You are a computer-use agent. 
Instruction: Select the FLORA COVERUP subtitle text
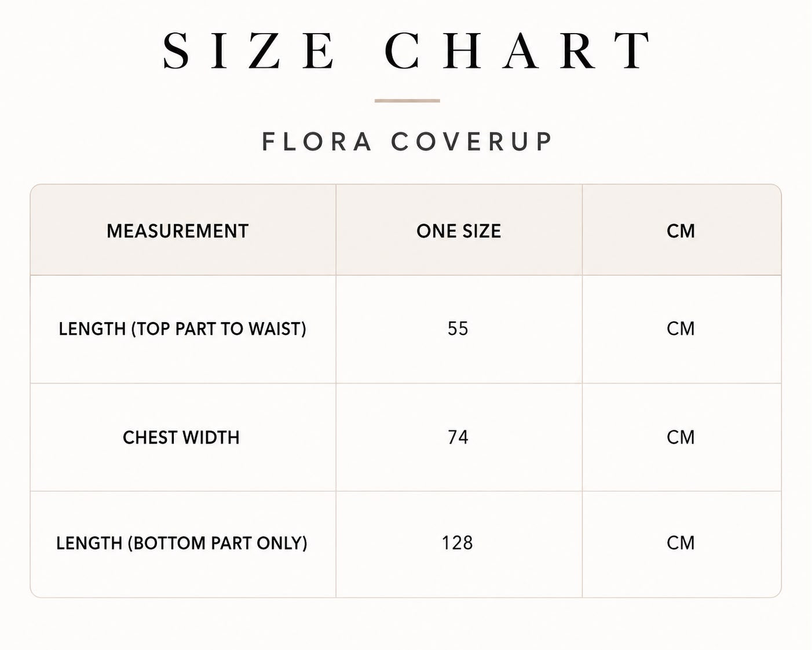(x=408, y=142)
